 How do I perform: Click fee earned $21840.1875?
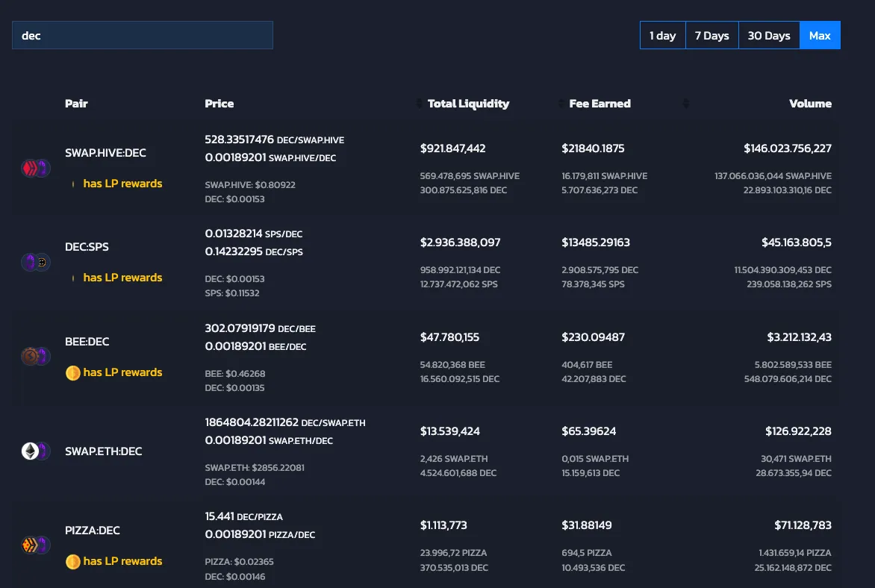coord(594,148)
